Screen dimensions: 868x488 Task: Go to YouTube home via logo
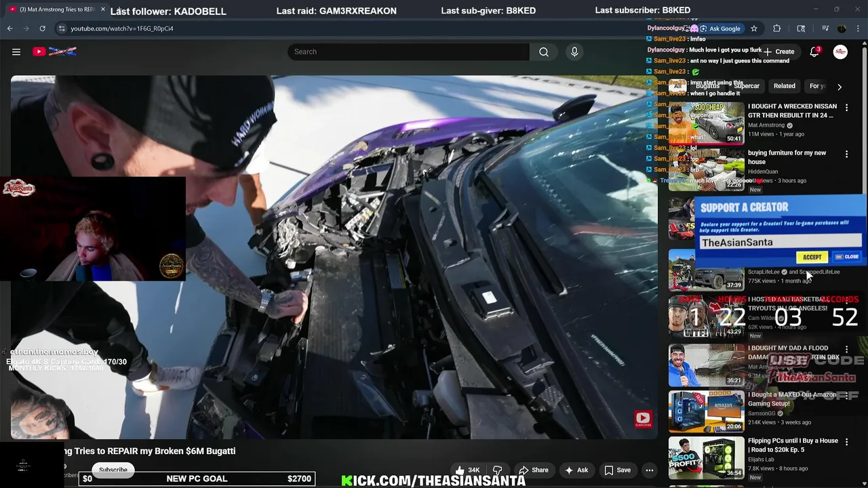55,52
